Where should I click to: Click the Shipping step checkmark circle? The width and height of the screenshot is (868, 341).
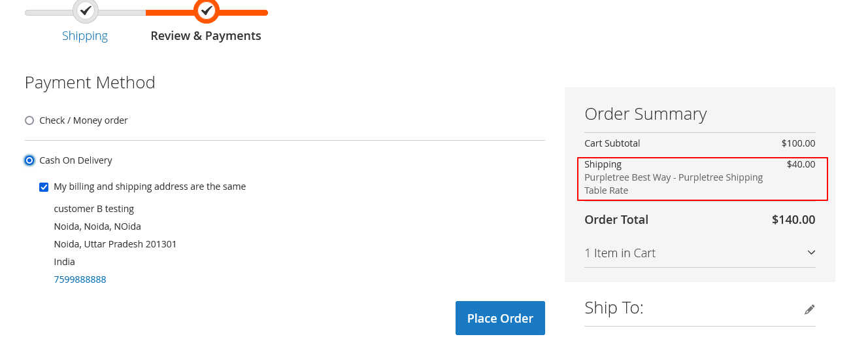click(x=85, y=10)
